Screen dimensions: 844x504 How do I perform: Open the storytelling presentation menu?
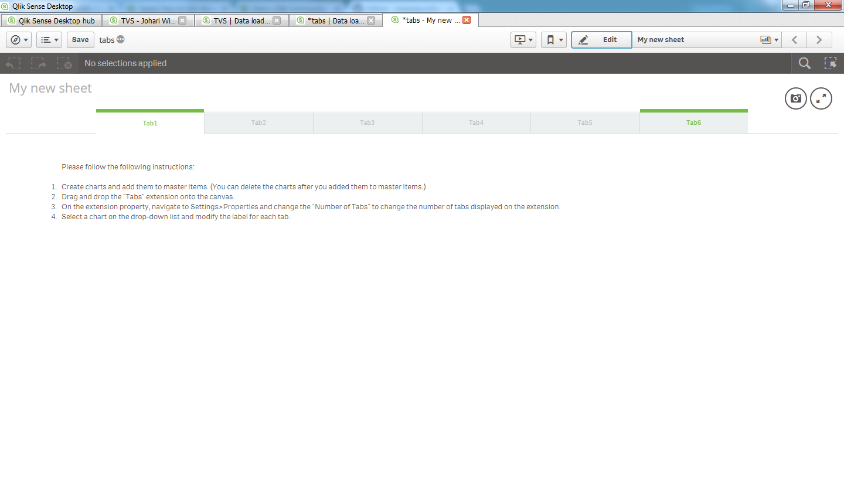(x=523, y=40)
